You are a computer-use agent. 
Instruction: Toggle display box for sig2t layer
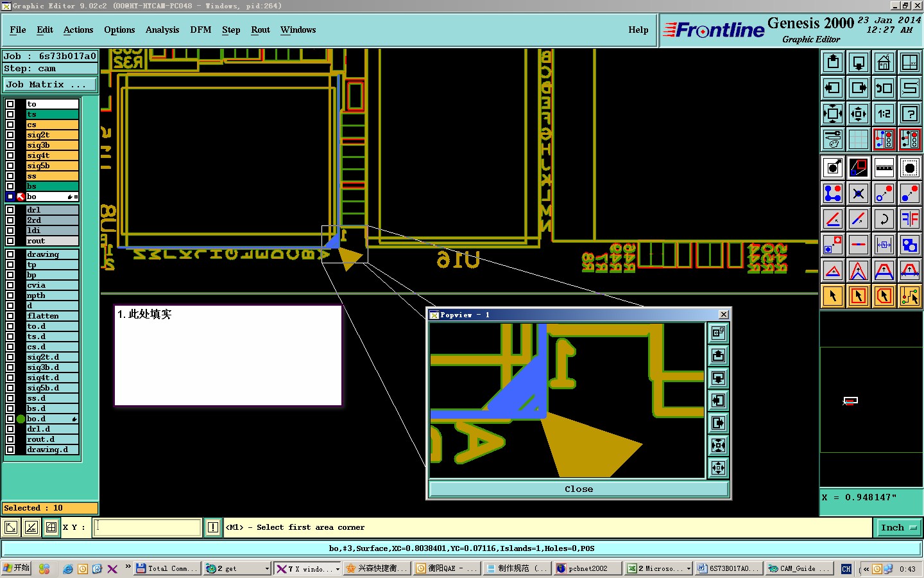point(10,135)
